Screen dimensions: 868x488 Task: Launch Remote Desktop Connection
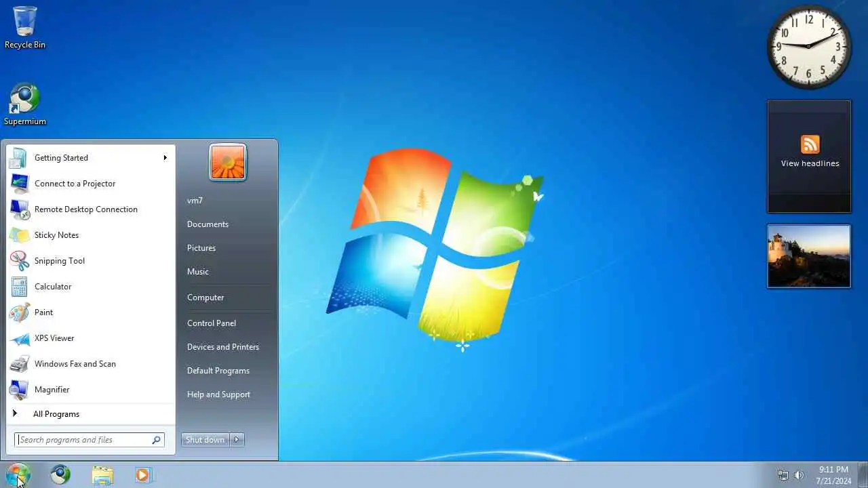tap(91, 209)
